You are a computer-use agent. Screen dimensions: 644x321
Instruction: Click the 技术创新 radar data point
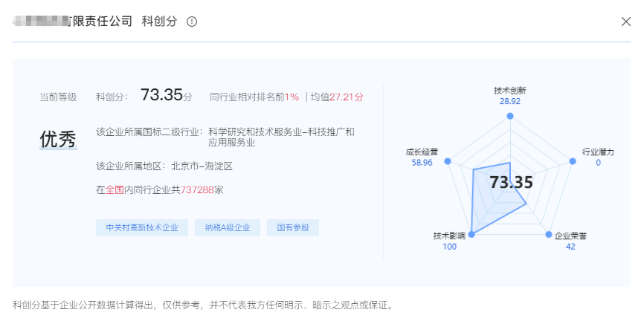click(x=509, y=116)
